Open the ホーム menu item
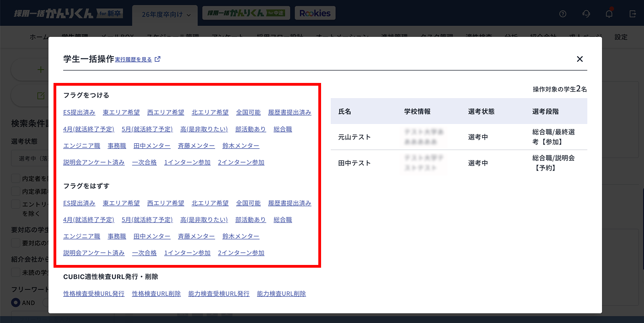This screenshot has width=644, height=323. tap(39, 37)
